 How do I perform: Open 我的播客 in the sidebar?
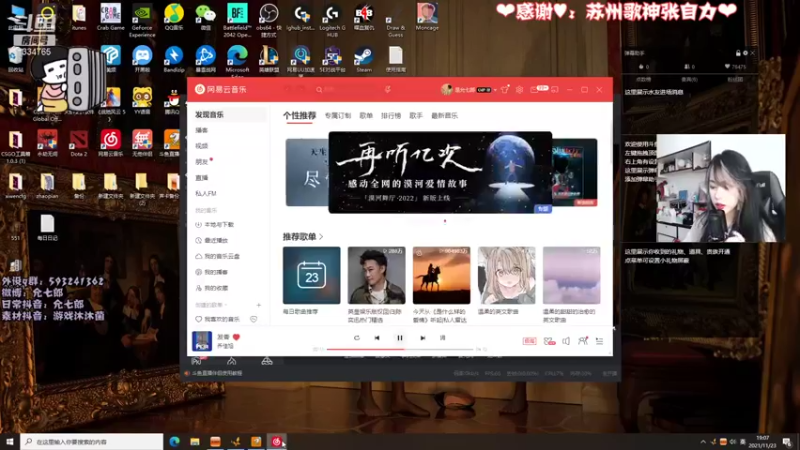click(x=212, y=272)
